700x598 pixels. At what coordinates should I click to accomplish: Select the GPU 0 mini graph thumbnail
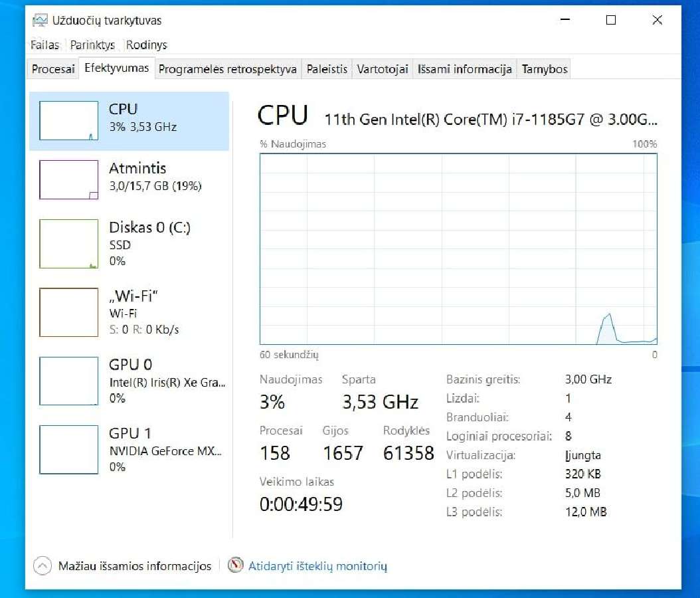coord(69,381)
